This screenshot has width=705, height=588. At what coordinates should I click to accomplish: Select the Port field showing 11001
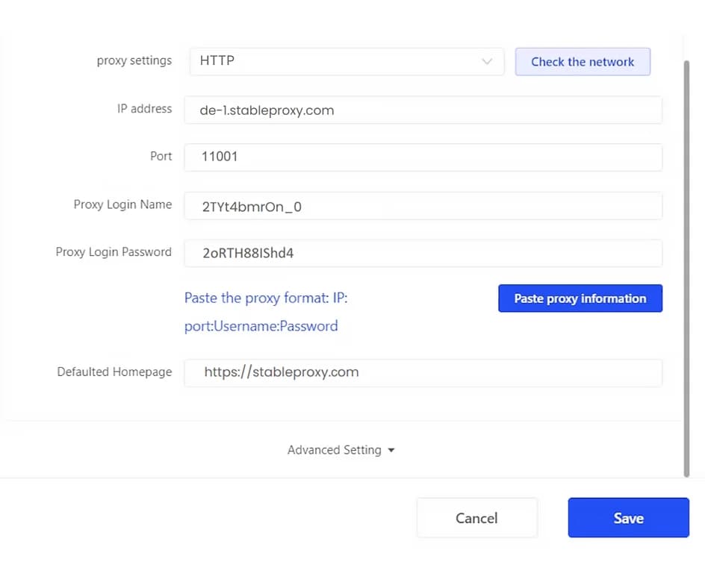pos(423,157)
